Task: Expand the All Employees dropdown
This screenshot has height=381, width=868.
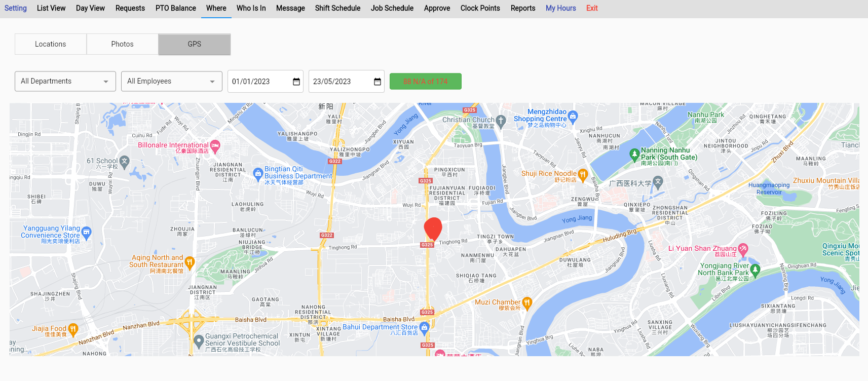Action: click(x=172, y=81)
